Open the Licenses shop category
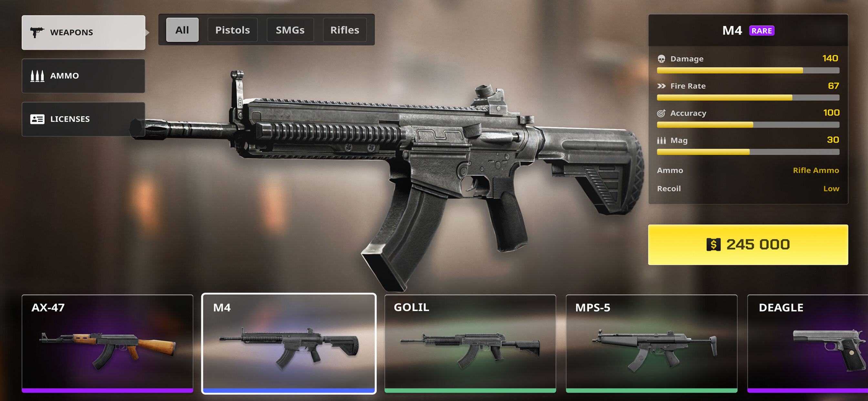868x401 pixels. click(x=83, y=119)
